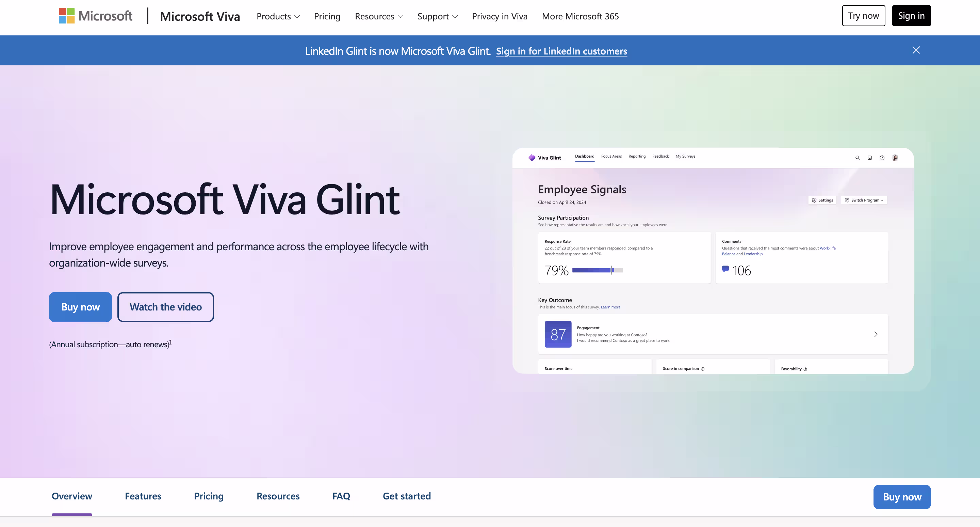Click the 87 engagement score tile
This screenshot has width=980, height=527.
pyautogui.click(x=558, y=334)
